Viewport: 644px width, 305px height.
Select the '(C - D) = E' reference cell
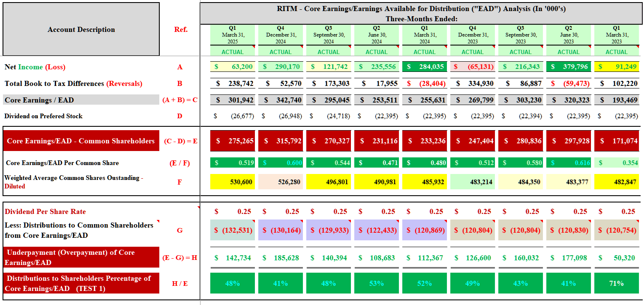pyautogui.click(x=180, y=141)
